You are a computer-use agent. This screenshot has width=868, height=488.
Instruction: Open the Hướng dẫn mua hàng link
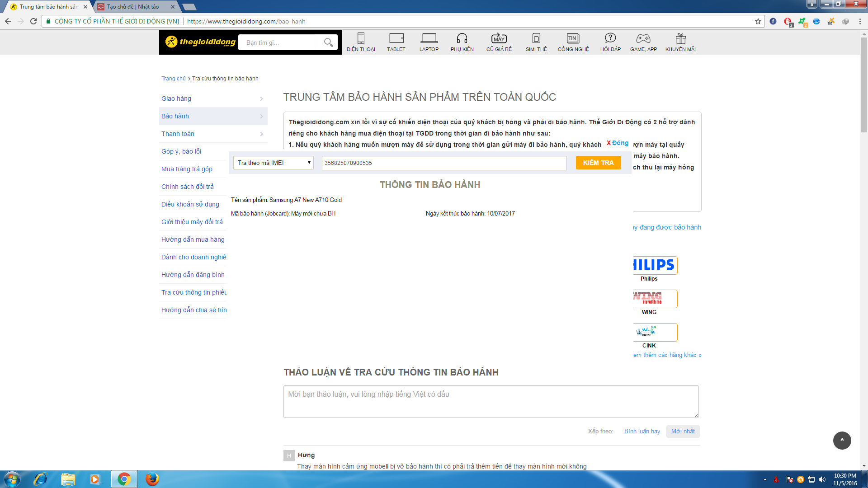(193, 239)
